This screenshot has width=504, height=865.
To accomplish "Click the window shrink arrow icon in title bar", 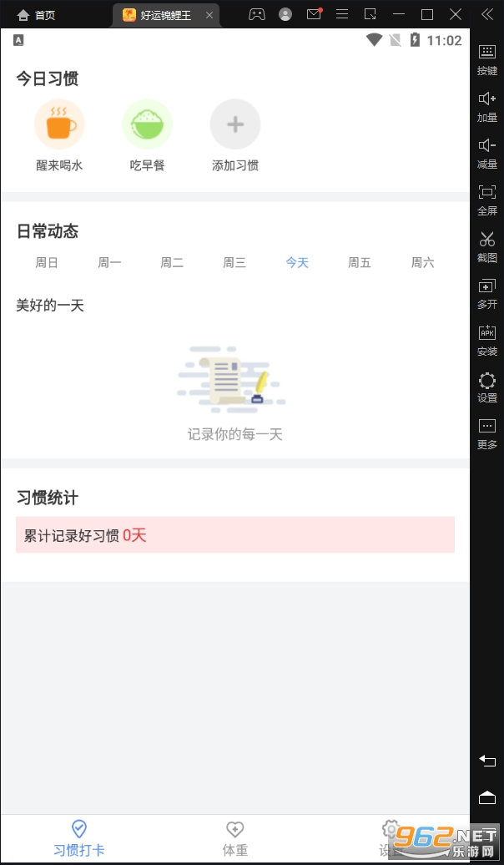I will pos(370,14).
